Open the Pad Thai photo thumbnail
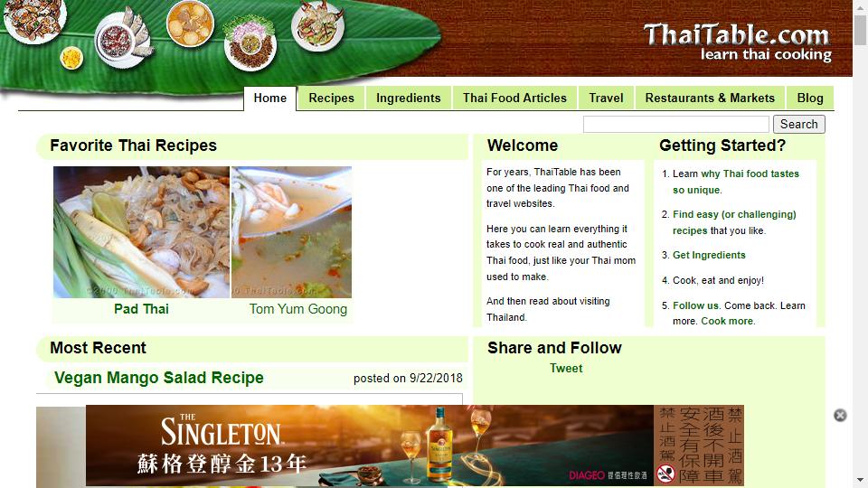Screen dimensions: 868x488 tap(141, 232)
